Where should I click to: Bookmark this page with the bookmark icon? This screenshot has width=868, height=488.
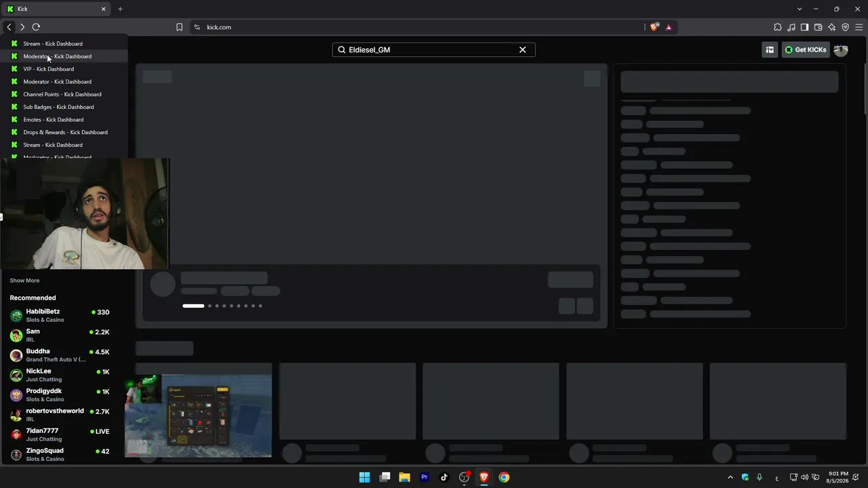179,27
